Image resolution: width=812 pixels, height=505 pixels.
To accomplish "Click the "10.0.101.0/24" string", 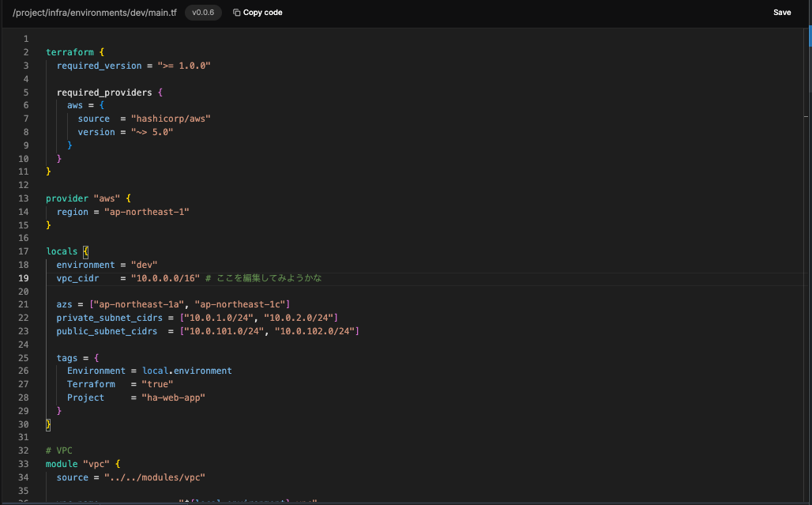I will 224,331.
